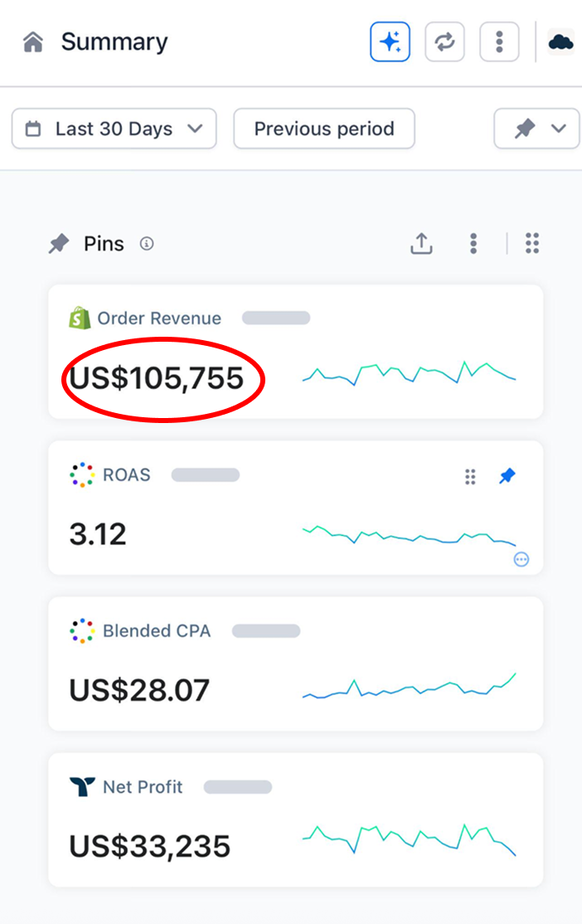Viewport: 582px width, 924px height.
Task: Unpin the ROAS card with blue pin
Action: [507, 475]
